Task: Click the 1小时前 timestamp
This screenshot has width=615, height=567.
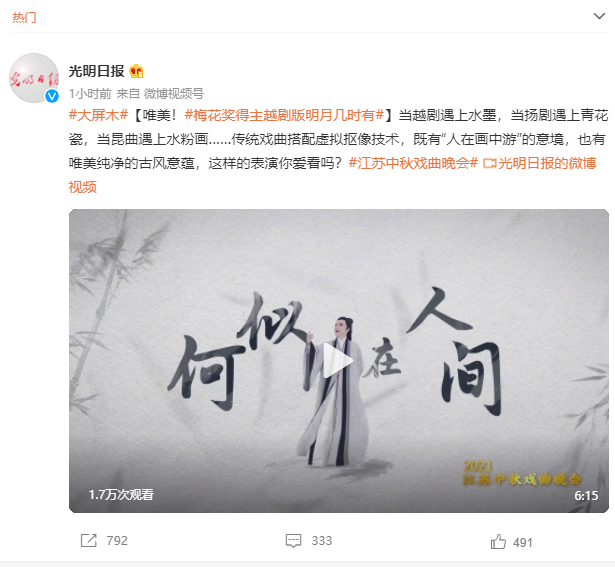Action: point(90,94)
